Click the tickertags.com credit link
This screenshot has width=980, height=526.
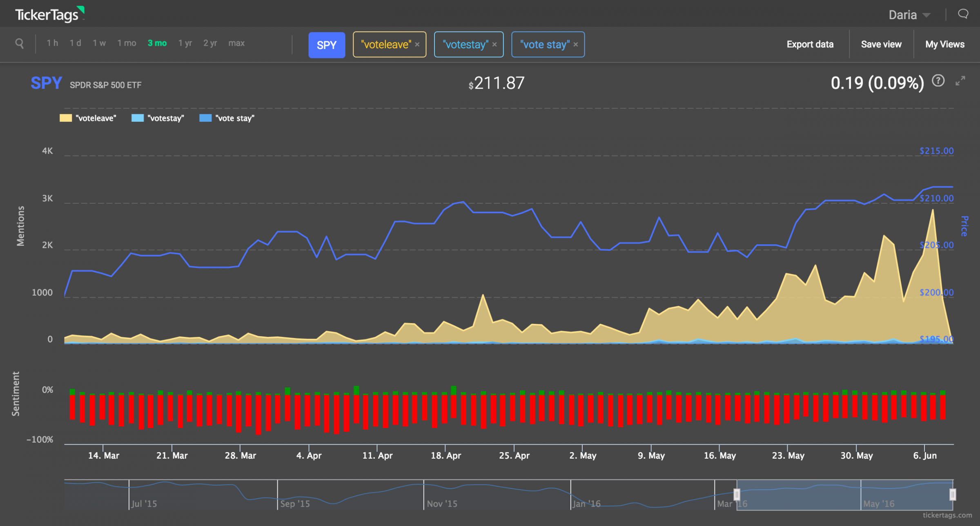(x=947, y=515)
